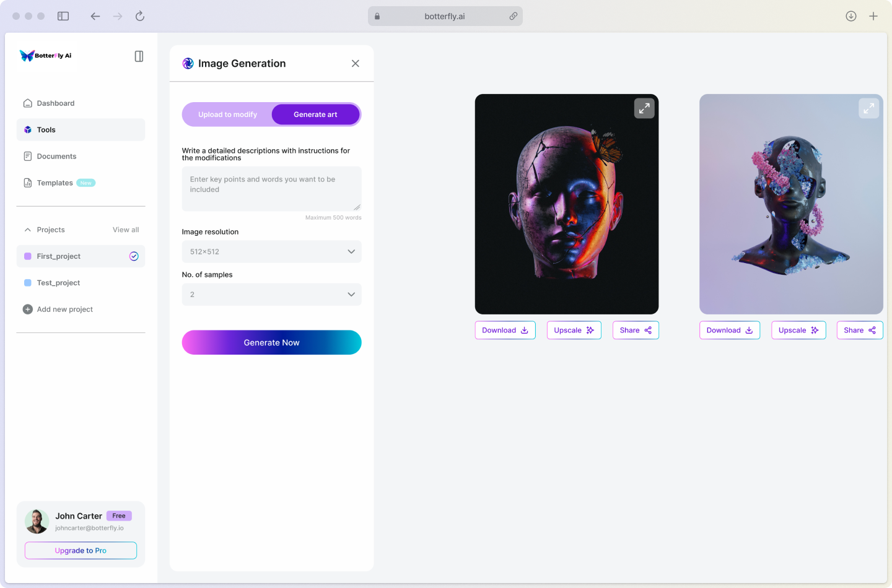The width and height of the screenshot is (892, 588).
Task: Close the Image Generation panel
Action: coord(355,64)
